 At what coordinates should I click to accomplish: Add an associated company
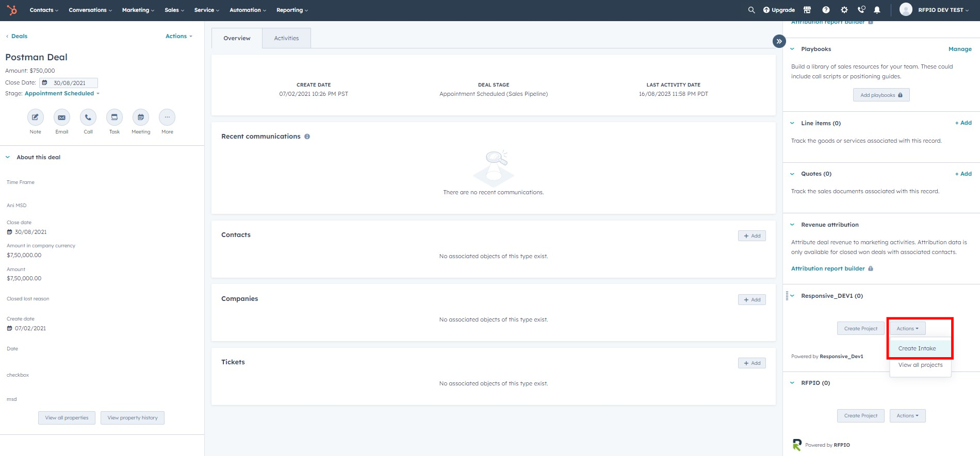tap(752, 300)
